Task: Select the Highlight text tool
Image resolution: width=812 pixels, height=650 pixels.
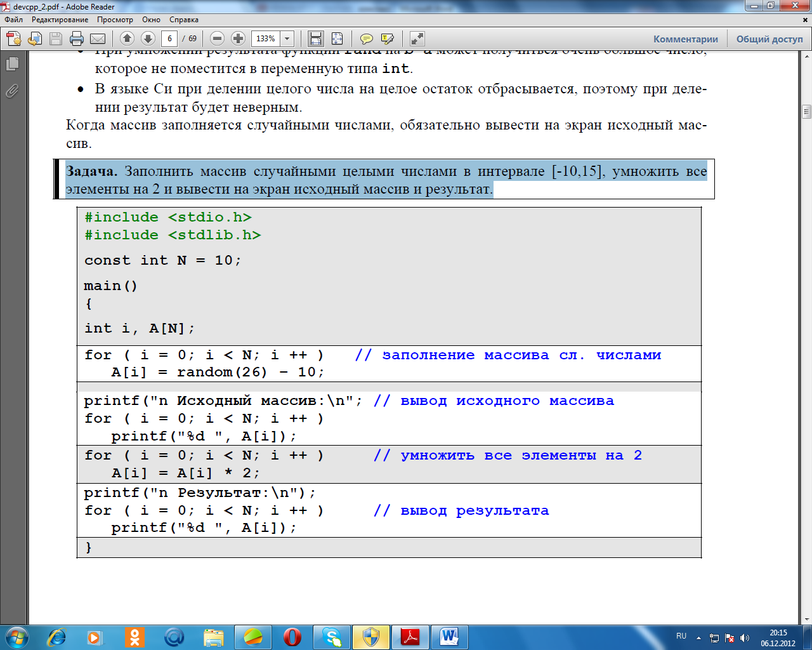Action: pyautogui.click(x=387, y=39)
